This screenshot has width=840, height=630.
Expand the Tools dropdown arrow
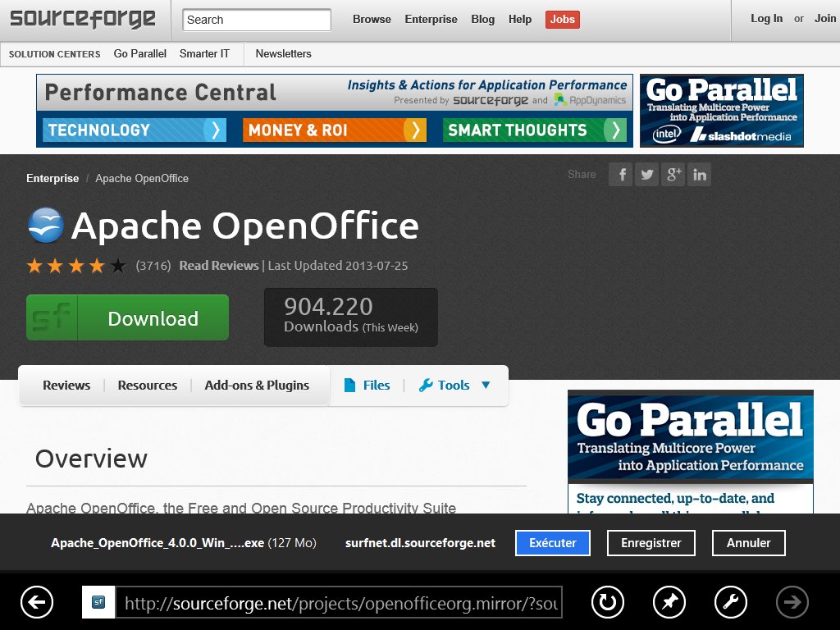pos(486,386)
